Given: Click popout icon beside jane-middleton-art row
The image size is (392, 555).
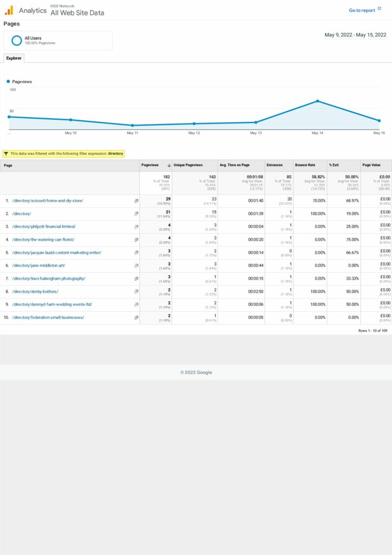Looking at the screenshot, I should coord(136,266).
